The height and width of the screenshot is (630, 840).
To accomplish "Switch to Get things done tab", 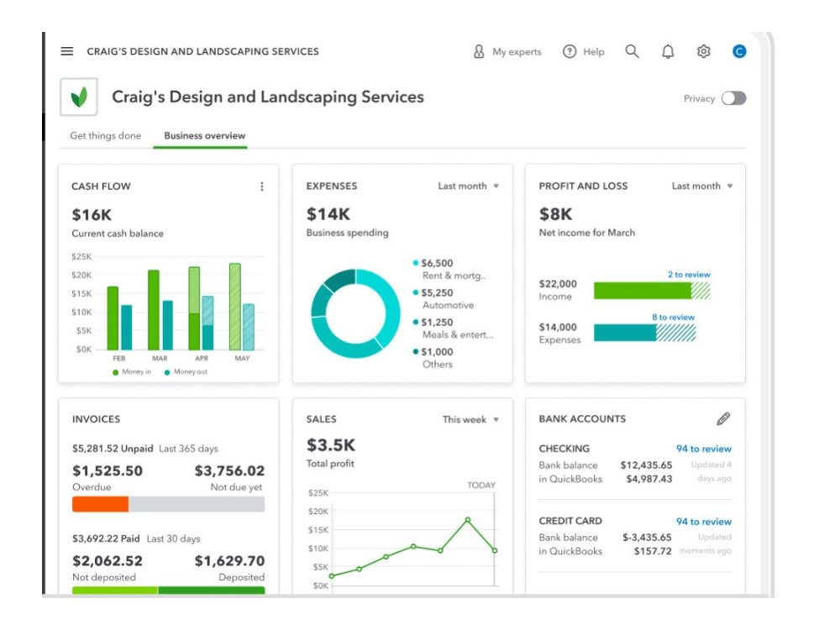I will point(106,135).
